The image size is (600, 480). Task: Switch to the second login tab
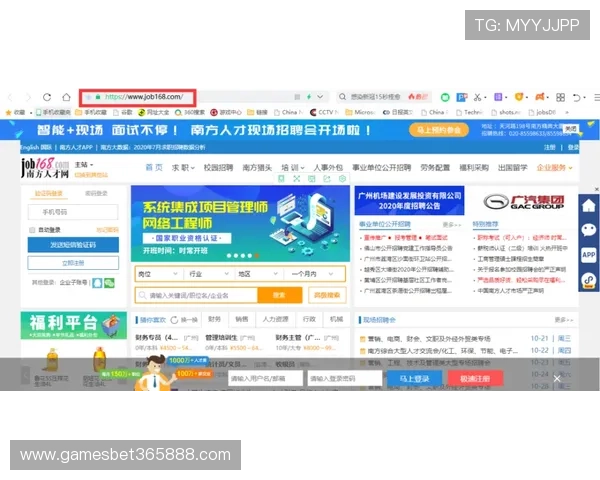(x=96, y=193)
